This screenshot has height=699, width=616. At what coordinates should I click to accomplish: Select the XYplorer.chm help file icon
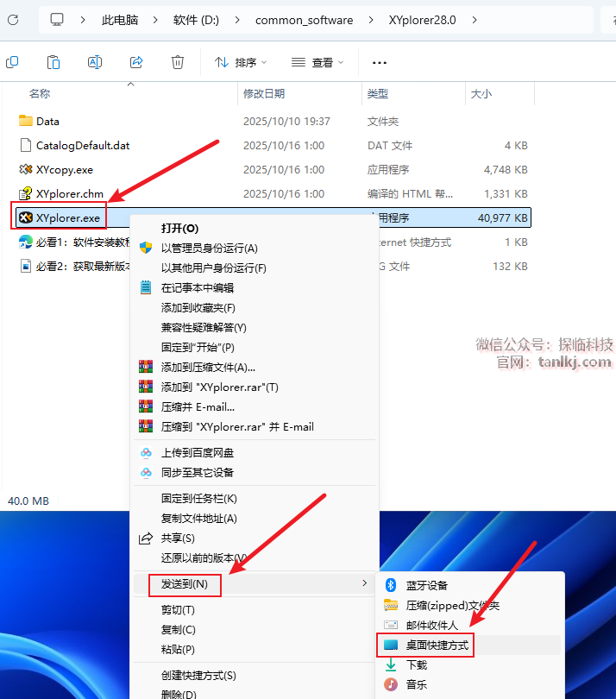(26, 193)
